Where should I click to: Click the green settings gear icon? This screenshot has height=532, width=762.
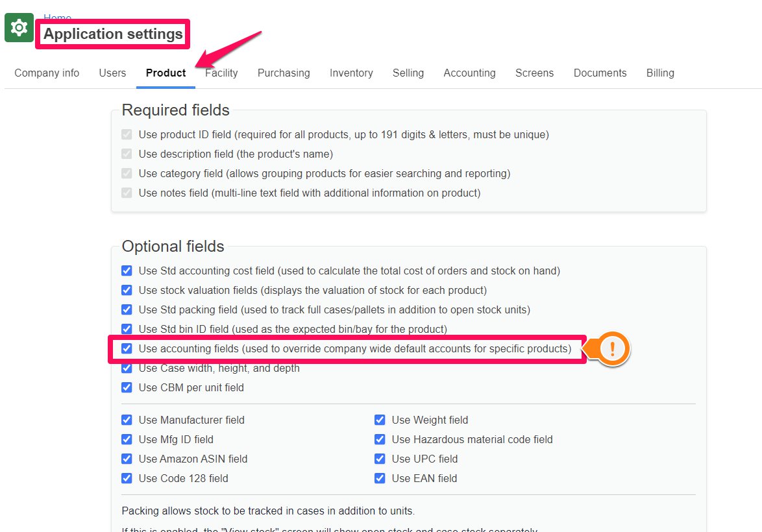[x=19, y=28]
